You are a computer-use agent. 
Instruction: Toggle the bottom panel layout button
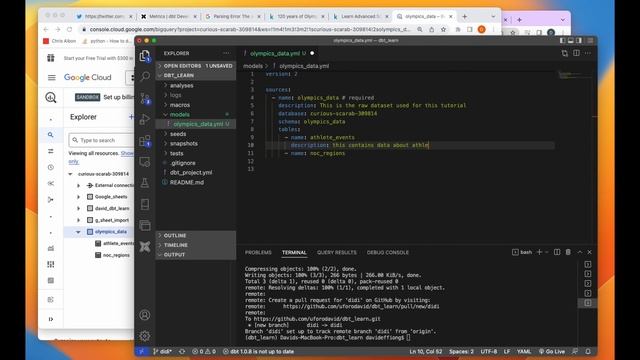pos(571,40)
